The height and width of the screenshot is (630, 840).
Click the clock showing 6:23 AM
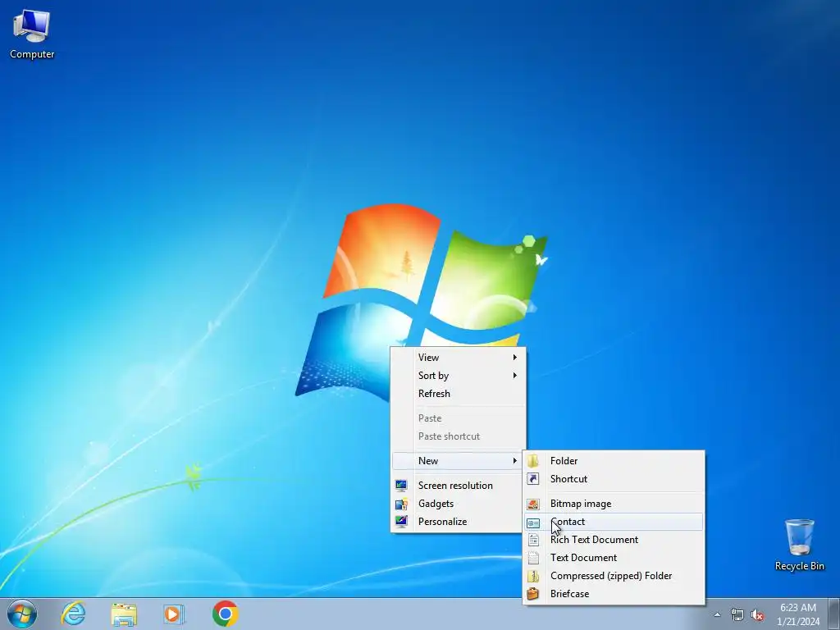coord(797,614)
